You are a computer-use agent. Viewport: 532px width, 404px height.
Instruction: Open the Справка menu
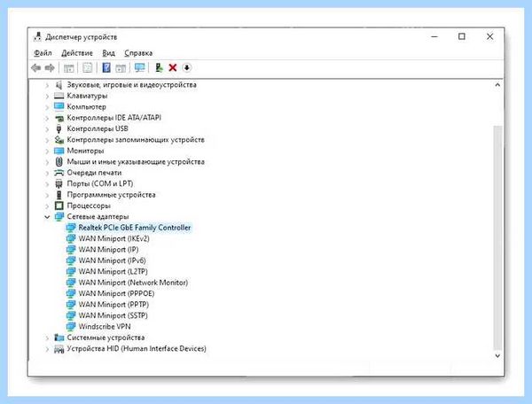pos(138,53)
